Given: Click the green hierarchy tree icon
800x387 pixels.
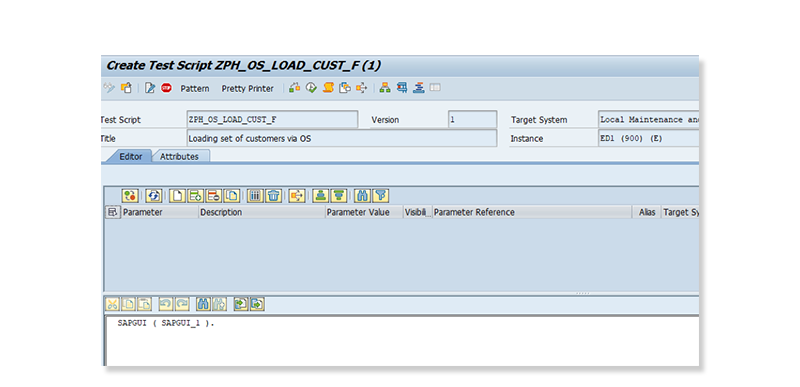Looking at the screenshot, I should coord(385,88).
